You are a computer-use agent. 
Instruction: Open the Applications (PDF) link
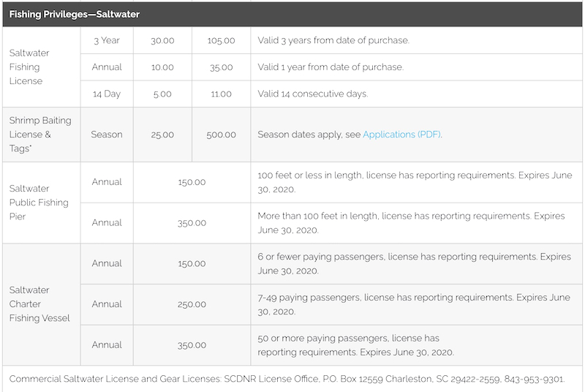(401, 135)
